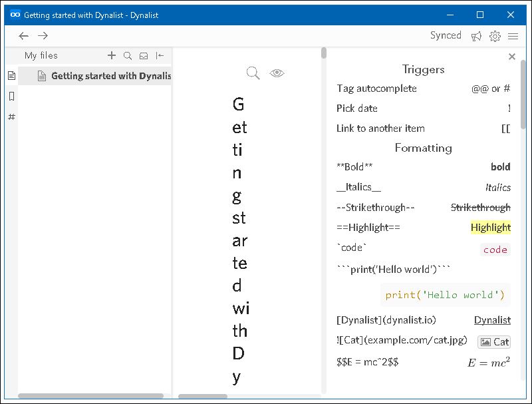Click the $$E = mc^2$$ syntax text
The width and height of the screenshot is (532, 404).
click(x=368, y=362)
